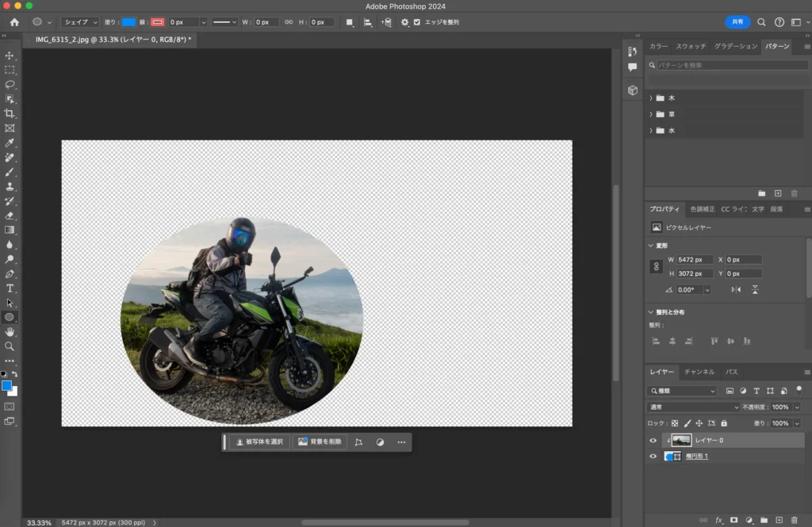
Task: Select the Hand tool
Action: pos(10,332)
